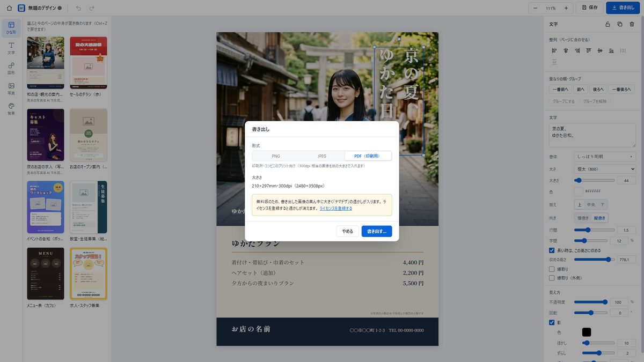This screenshot has height=362, width=644.
Task: Click the 前へ button
Action: (581, 89)
